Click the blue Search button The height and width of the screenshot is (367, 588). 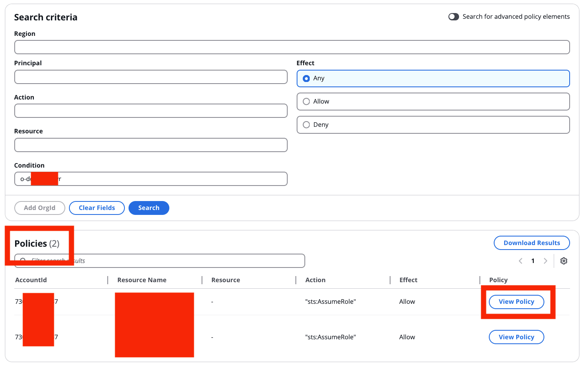point(149,208)
